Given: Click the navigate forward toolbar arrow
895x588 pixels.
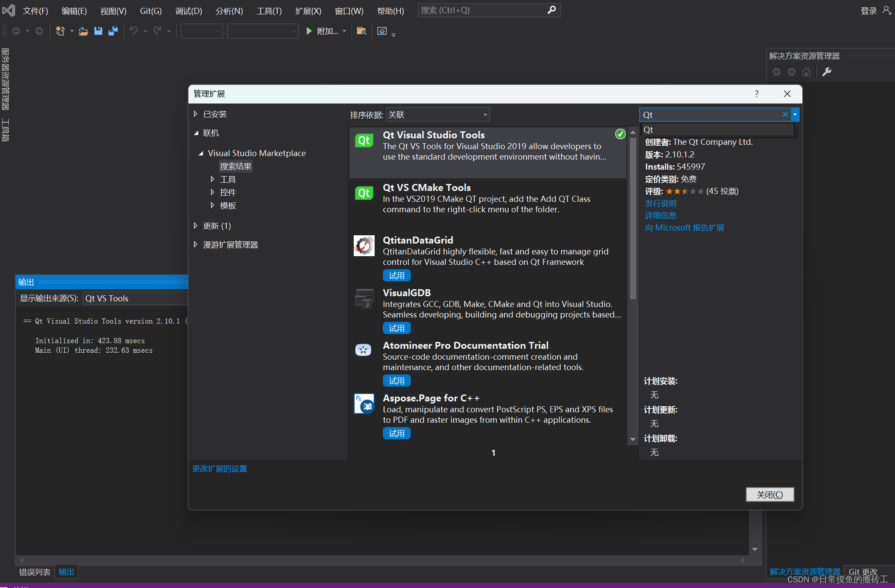Looking at the screenshot, I should click(x=39, y=31).
